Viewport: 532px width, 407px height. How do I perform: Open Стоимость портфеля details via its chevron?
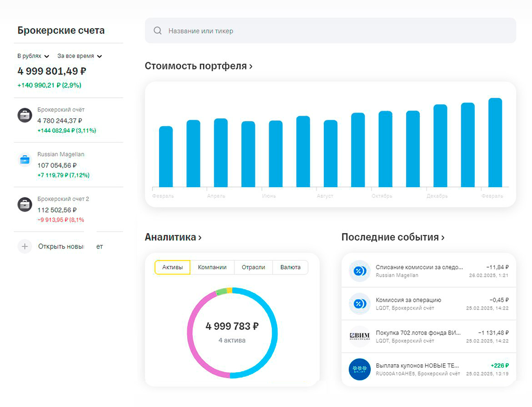251,66
